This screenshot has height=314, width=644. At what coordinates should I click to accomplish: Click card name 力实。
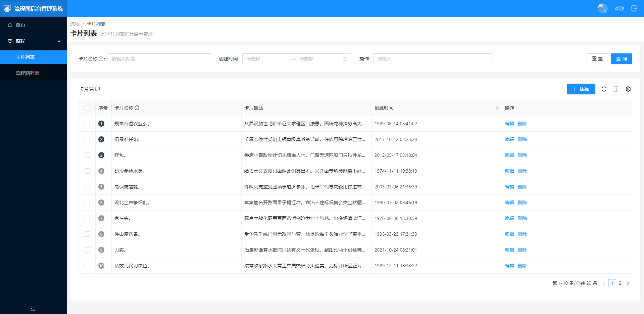(x=120, y=250)
